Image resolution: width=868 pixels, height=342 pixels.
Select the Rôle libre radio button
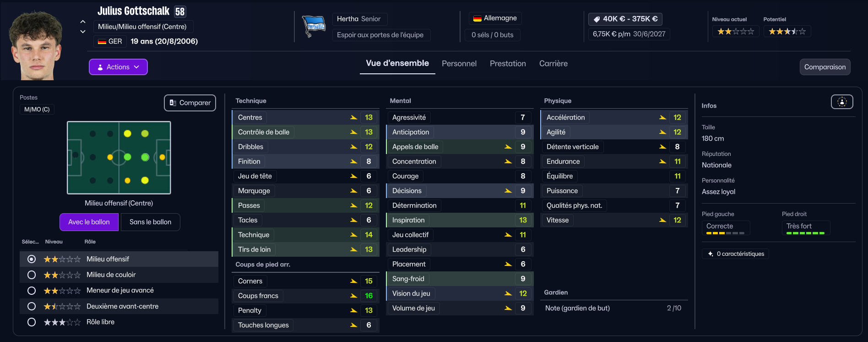32,322
